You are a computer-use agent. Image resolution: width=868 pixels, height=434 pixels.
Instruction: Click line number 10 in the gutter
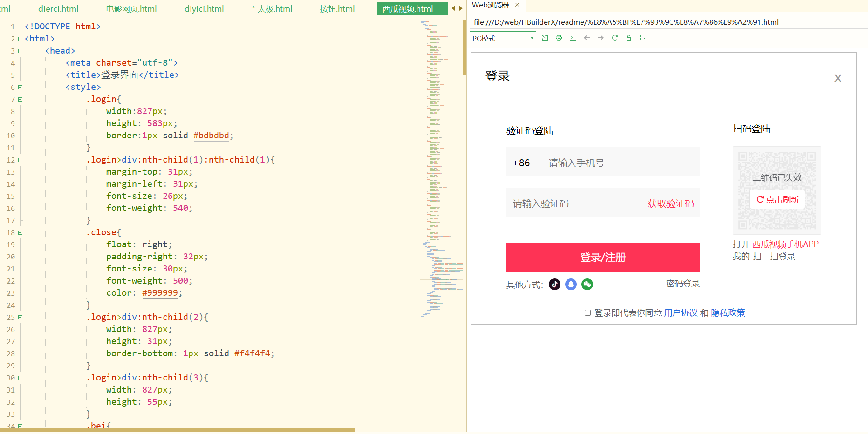(x=11, y=136)
